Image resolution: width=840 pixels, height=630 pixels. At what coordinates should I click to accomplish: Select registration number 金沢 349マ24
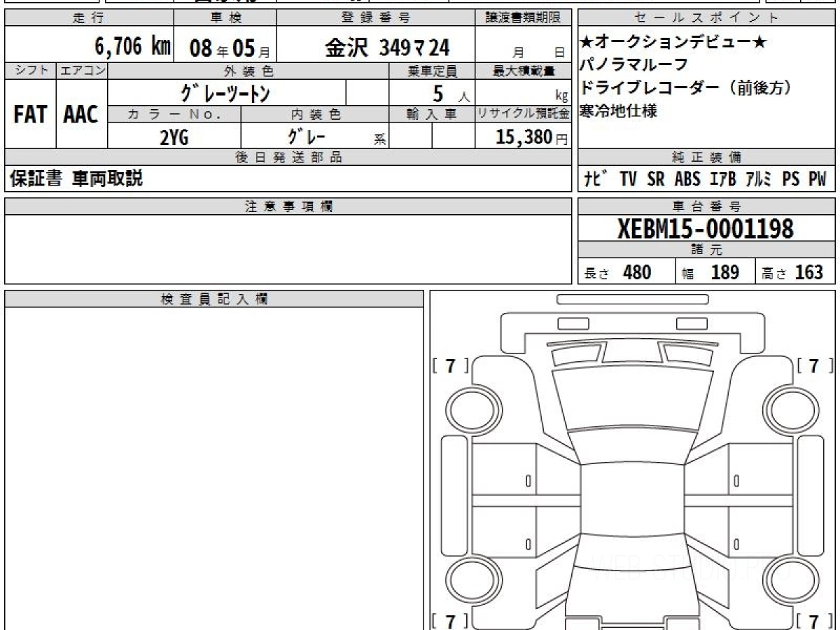386,48
